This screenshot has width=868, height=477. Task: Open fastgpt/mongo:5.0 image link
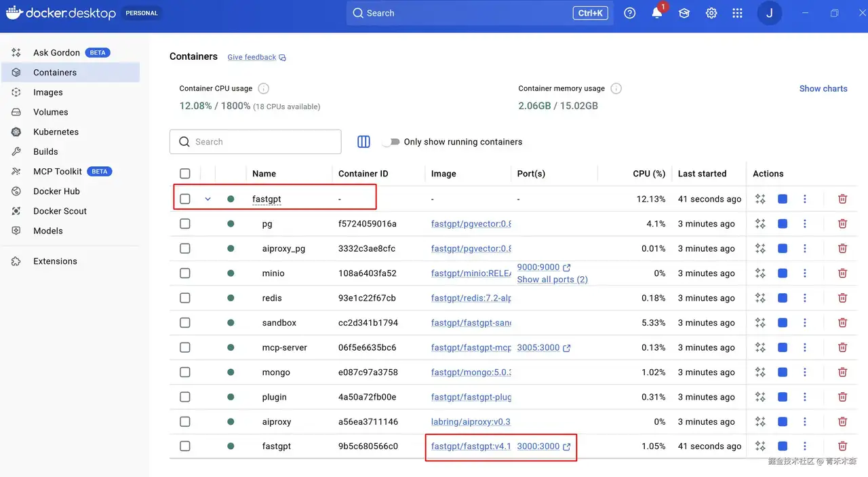point(471,373)
